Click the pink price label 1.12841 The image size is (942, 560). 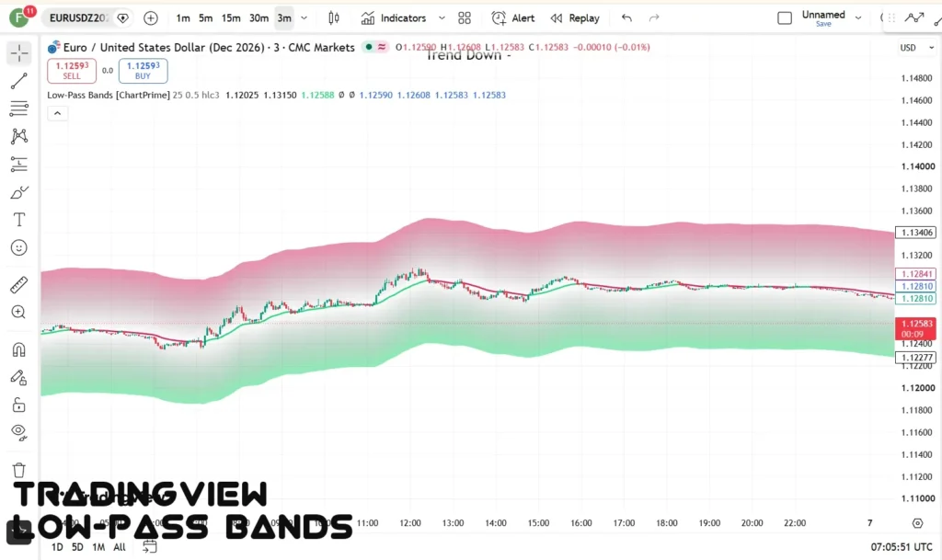pyautogui.click(x=915, y=274)
